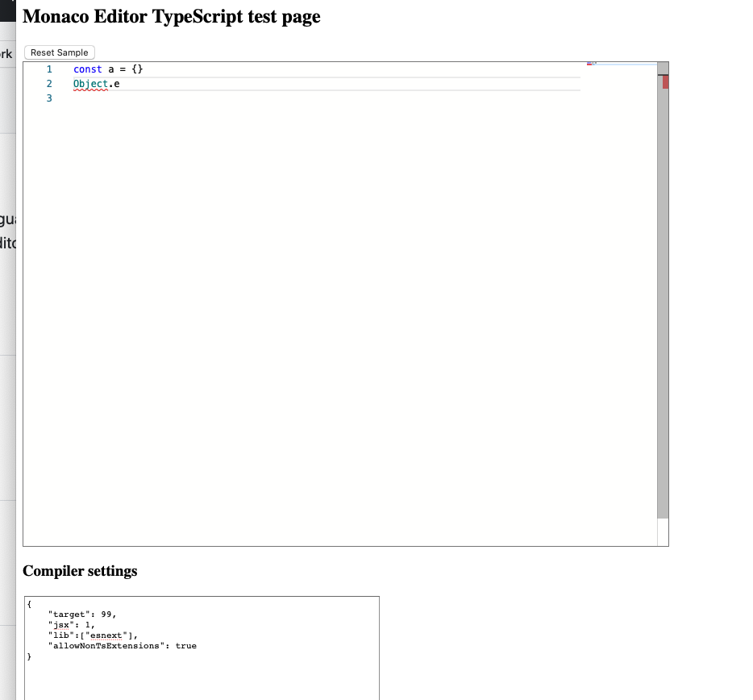The width and height of the screenshot is (753, 700).
Task: Click line number 1 in the gutter
Action: [49, 69]
